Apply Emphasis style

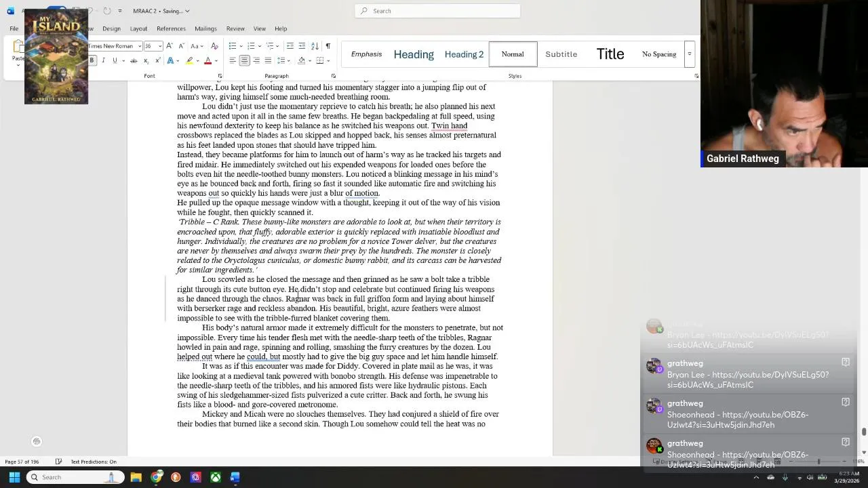coord(366,54)
